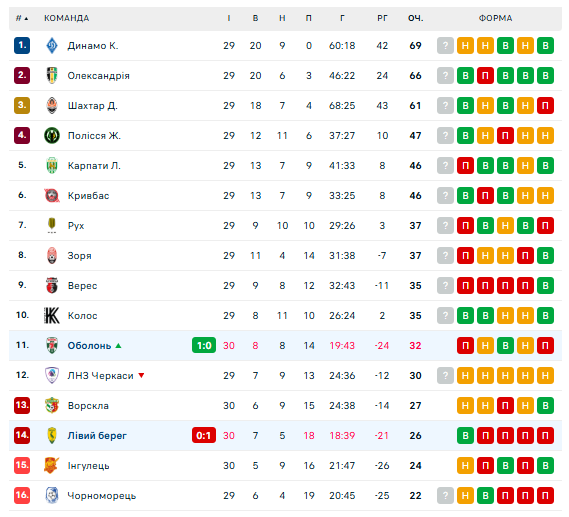569x517 pixels.
Task: Select the Оболонь club crest
Action: coord(52,345)
